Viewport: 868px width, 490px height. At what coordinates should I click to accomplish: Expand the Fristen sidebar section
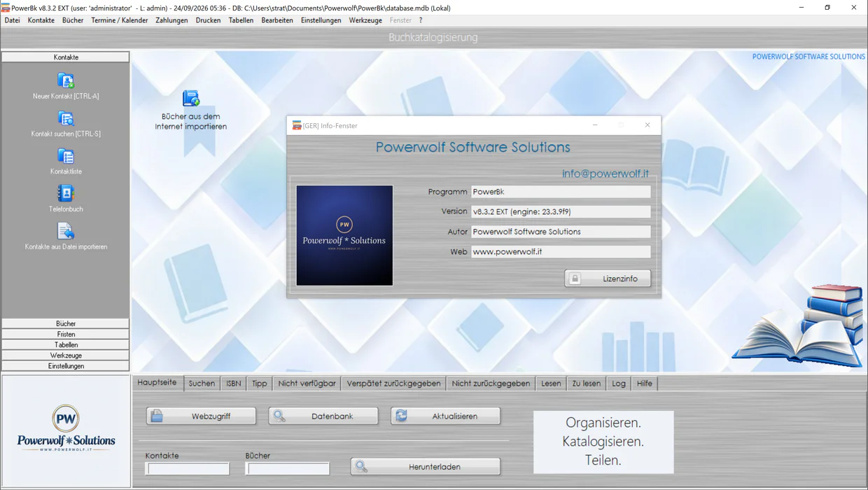pyautogui.click(x=66, y=334)
